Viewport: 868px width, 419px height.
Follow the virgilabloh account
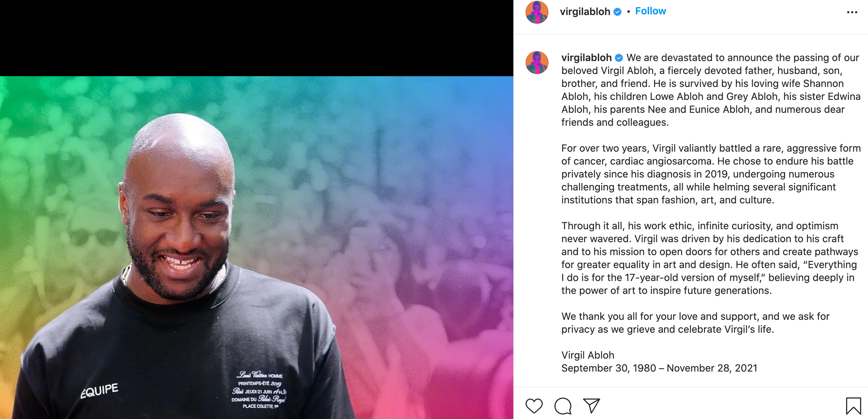[650, 11]
